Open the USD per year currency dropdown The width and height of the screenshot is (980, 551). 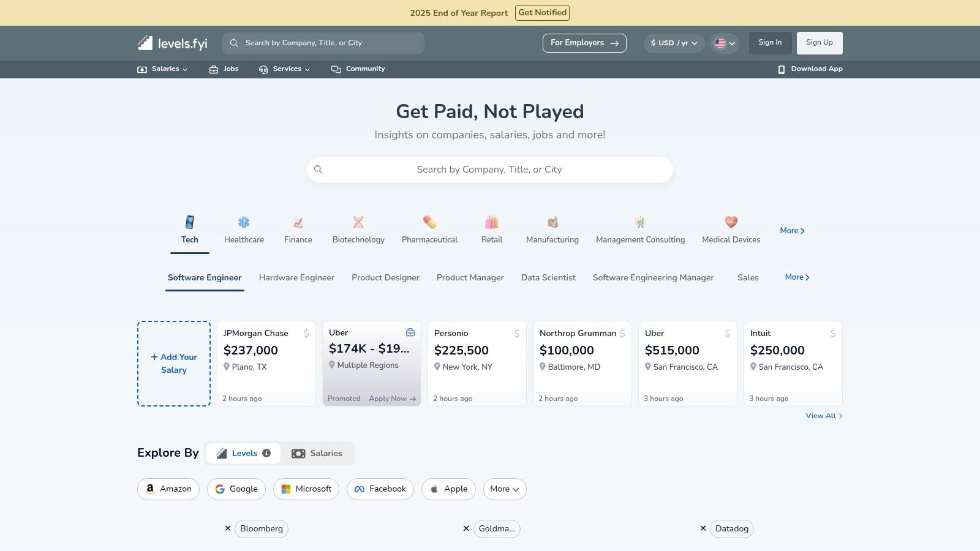coord(674,43)
